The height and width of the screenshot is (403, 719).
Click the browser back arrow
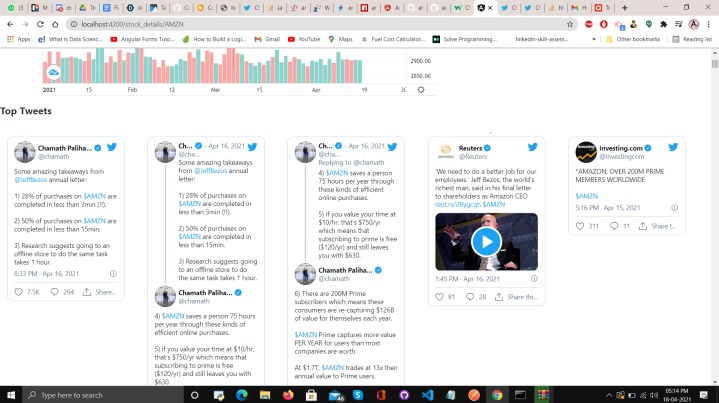pyautogui.click(x=10, y=24)
